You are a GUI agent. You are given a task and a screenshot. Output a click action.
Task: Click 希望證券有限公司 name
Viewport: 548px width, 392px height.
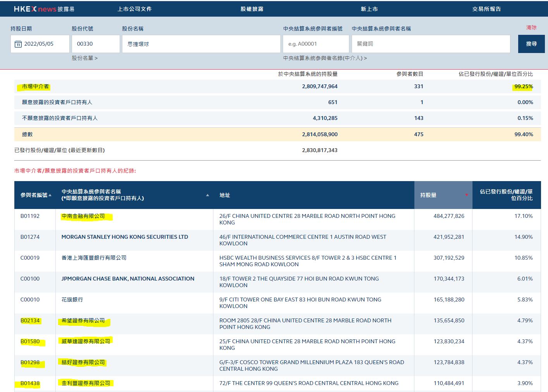point(83,321)
